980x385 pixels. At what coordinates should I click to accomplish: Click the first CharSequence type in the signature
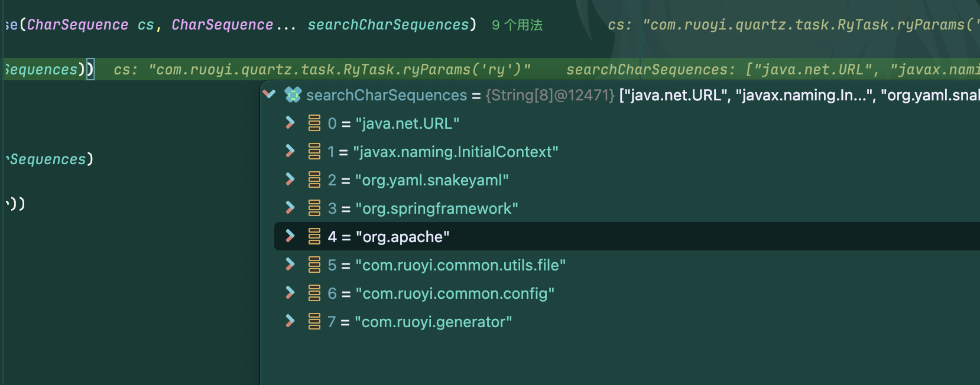[x=77, y=25]
